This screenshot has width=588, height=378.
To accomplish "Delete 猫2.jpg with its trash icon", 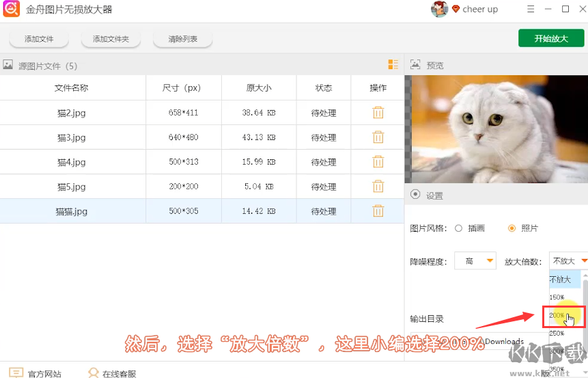I will (378, 113).
